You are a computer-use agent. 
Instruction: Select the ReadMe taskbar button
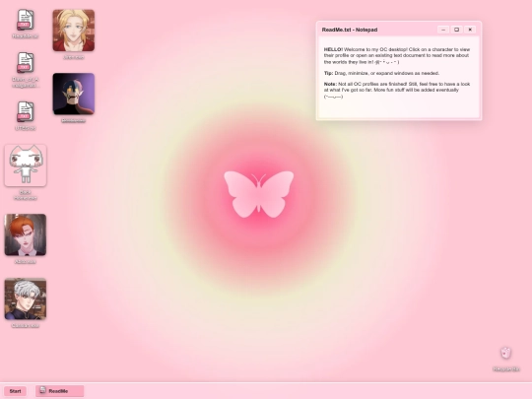pyautogui.click(x=60, y=391)
